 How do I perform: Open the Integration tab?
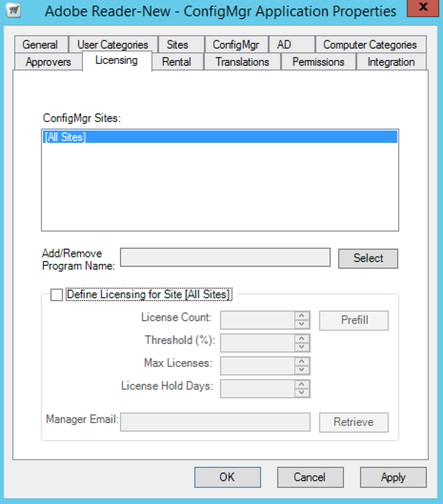(x=391, y=62)
